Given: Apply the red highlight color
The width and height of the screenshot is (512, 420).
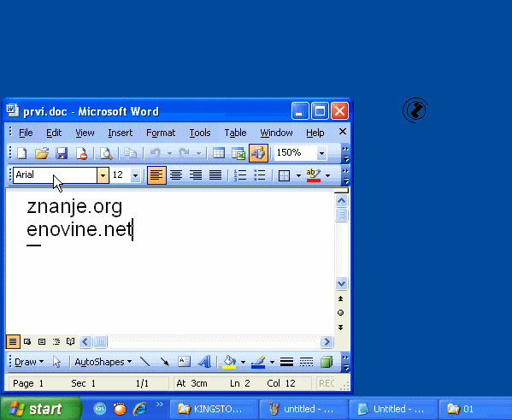Looking at the screenshot, I should point(314,175).
